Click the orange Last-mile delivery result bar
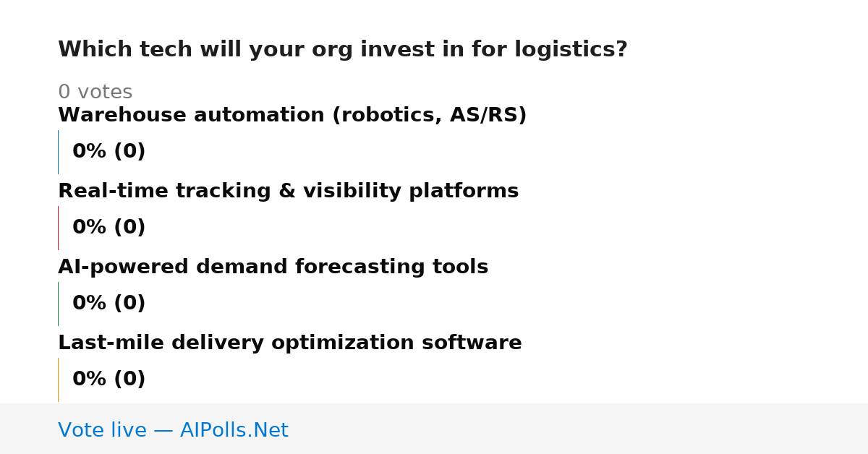The height and width of the screenshot is (454, 868). tap(58, 380)
